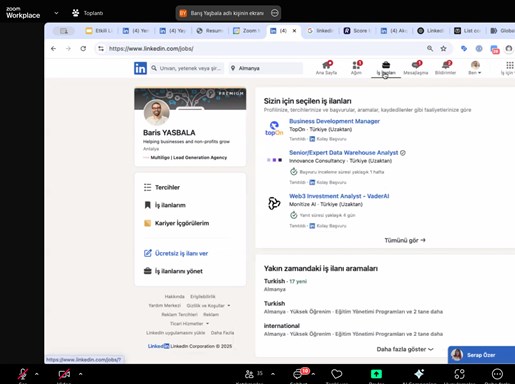Open İş ilanlarını yönet

[x=173, y=271]
